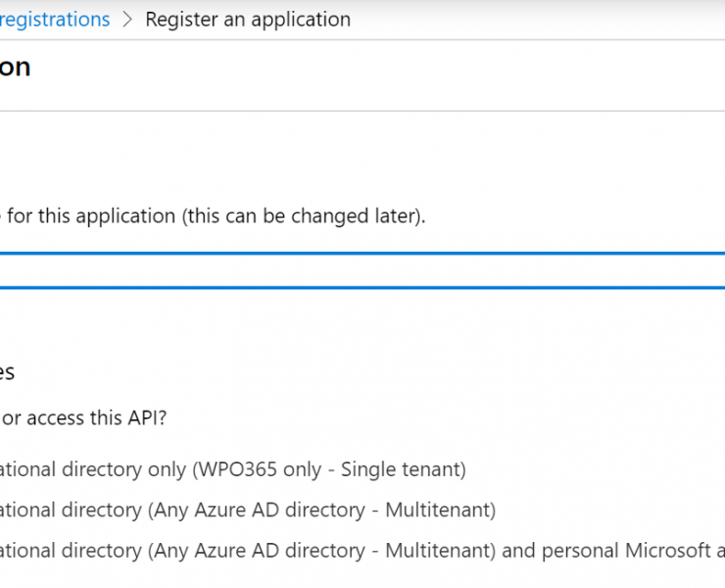This screenshot has height=588, width=725.
Task: Click the "or access this API?" question text
Action: 84,417
